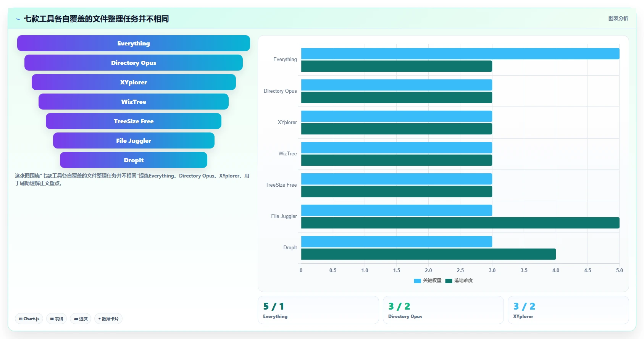Toggle the 落地难度 legend swatch
The width and height of the screenshot is (644, 339).
pyautogui.click(x=449, y=281)
